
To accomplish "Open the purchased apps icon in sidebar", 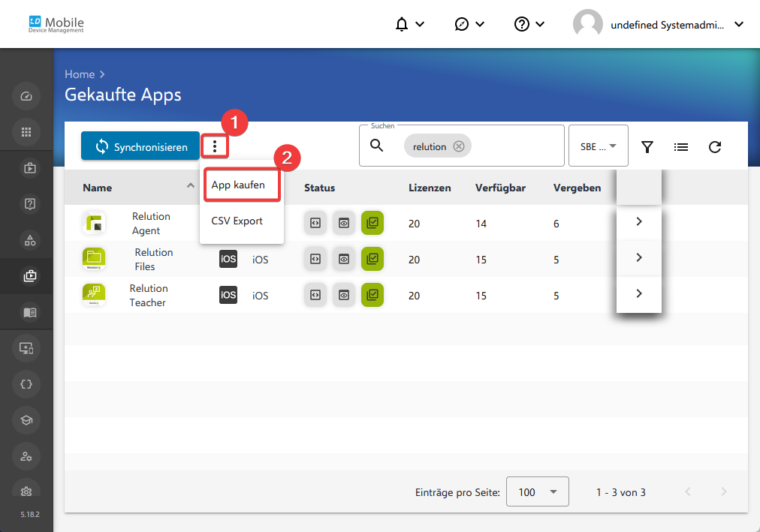I will (x=29, y=276).
